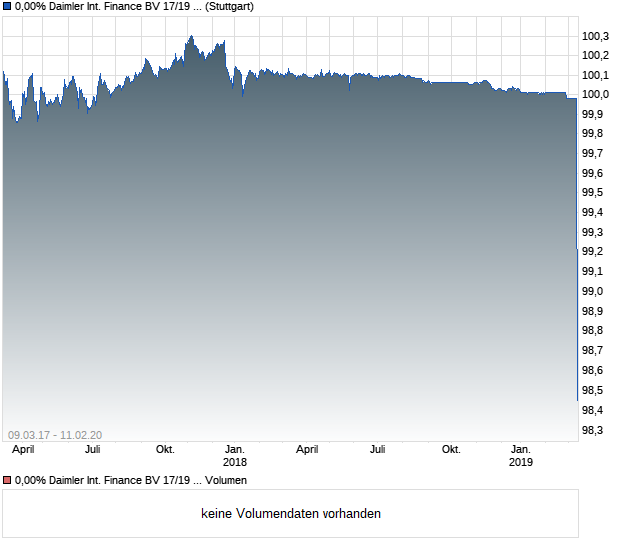
Task: Click the first 'April' label on time axis
Action: point(23,450)
